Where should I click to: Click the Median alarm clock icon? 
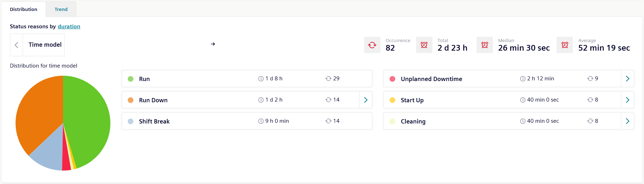485,45
